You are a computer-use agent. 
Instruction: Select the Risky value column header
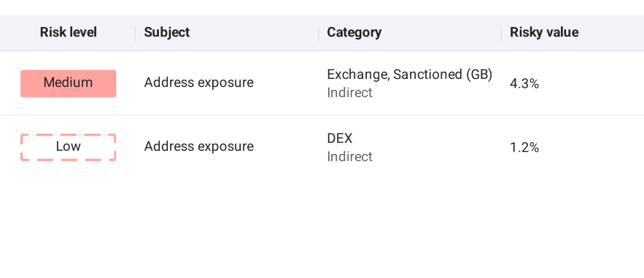click(x=544, y=32)
